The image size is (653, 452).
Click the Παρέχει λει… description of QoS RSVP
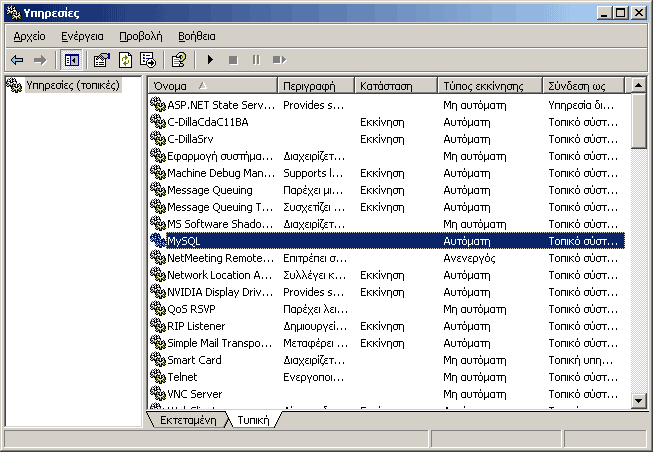(x=315, y=309)
